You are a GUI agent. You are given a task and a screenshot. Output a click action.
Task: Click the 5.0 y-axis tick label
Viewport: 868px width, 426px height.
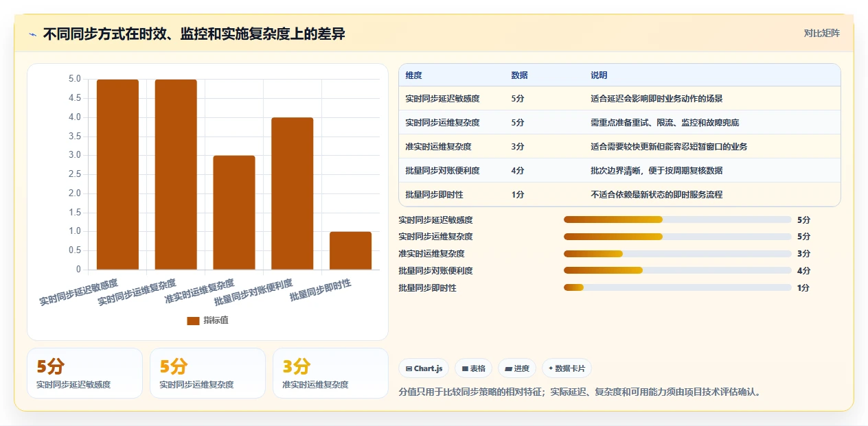tap(75, 79)
